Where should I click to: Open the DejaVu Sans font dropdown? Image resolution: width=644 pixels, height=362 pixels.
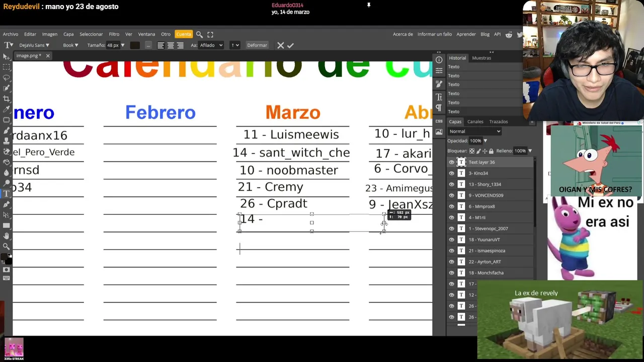[34, 45]
